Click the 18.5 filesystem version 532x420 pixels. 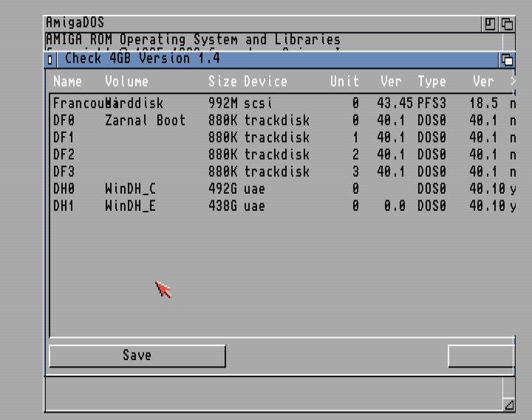[484, 103]
